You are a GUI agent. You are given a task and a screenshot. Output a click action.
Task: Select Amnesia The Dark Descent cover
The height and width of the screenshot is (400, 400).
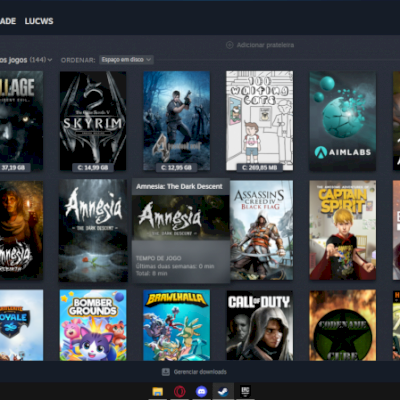[93, 230]
